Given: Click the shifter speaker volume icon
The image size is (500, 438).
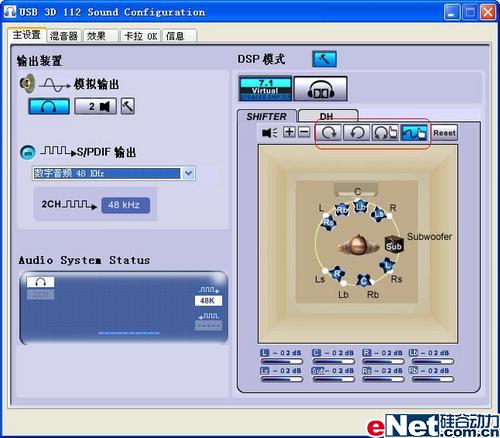Looking at the screenshot, I should (270, 133).
